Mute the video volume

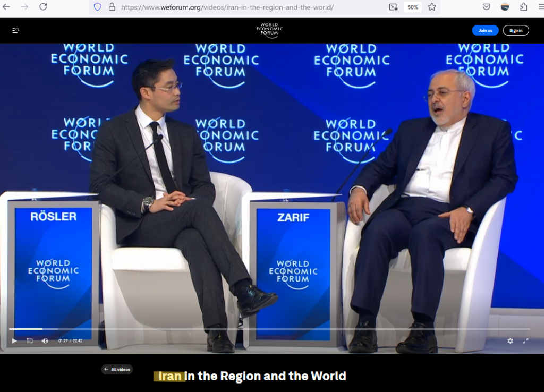coord(45,340)
